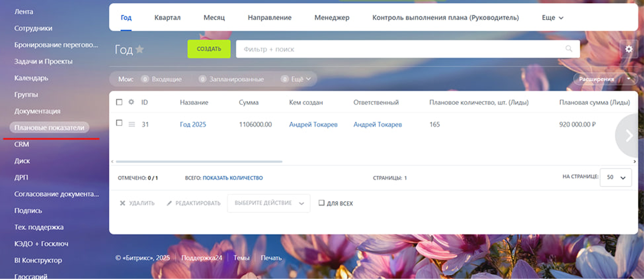Click the Фильтр + поиск input field
This screenshot has width=644, height=279.
click(400, 49)
